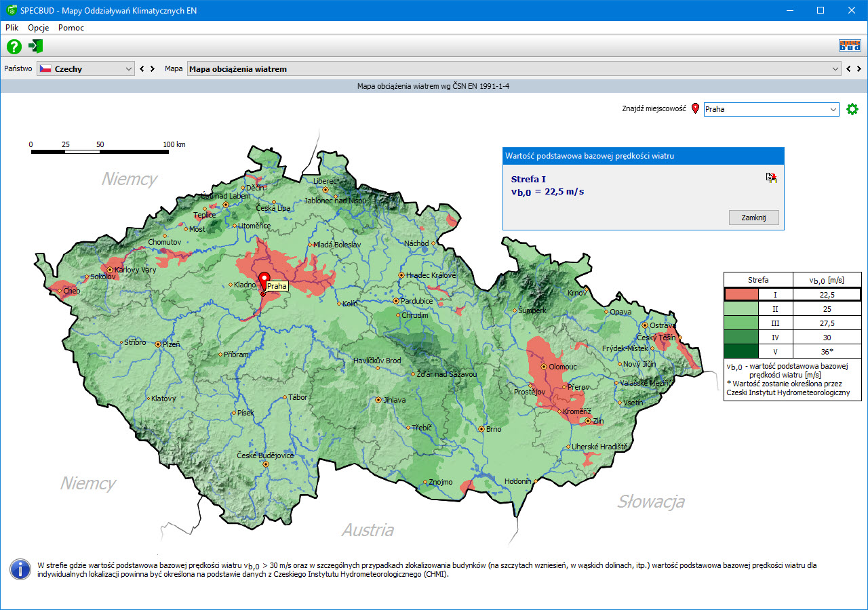The height and width of the screenshot is (610, 868).
Task: Click the green exit door icon
Action: [36, 47]
